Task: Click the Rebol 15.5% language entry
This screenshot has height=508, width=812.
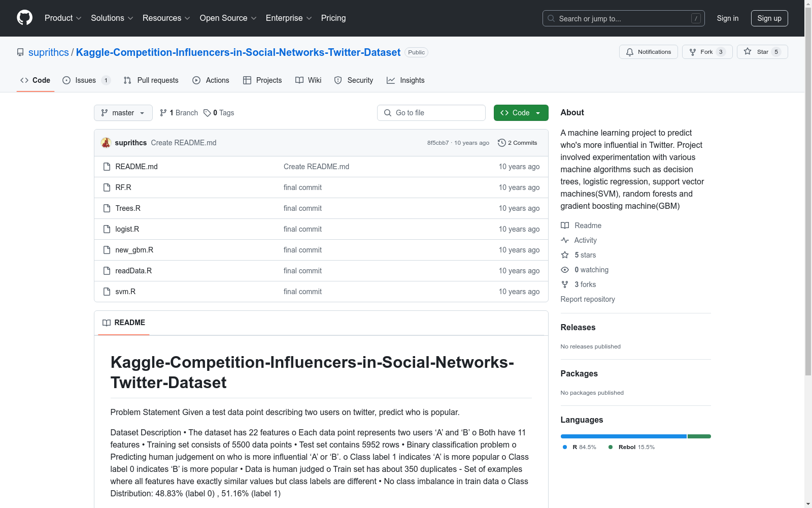Action: [x=632, y=447]
